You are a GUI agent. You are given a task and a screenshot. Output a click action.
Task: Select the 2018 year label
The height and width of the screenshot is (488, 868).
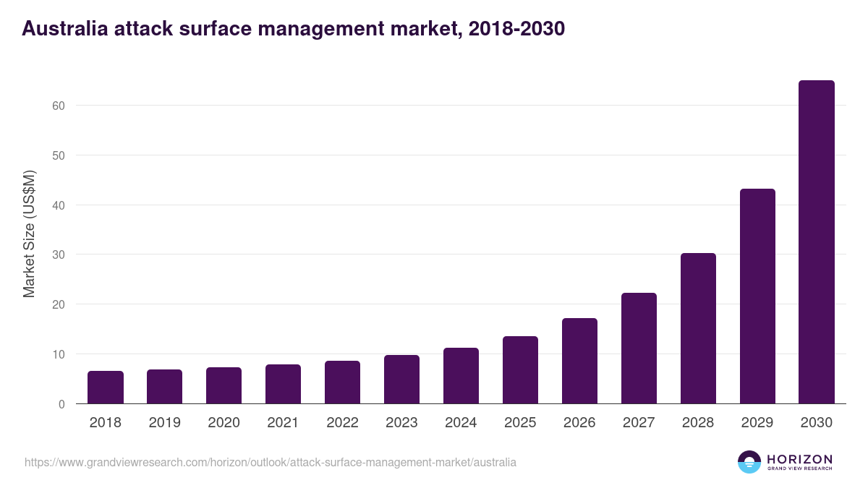point(105,423)
